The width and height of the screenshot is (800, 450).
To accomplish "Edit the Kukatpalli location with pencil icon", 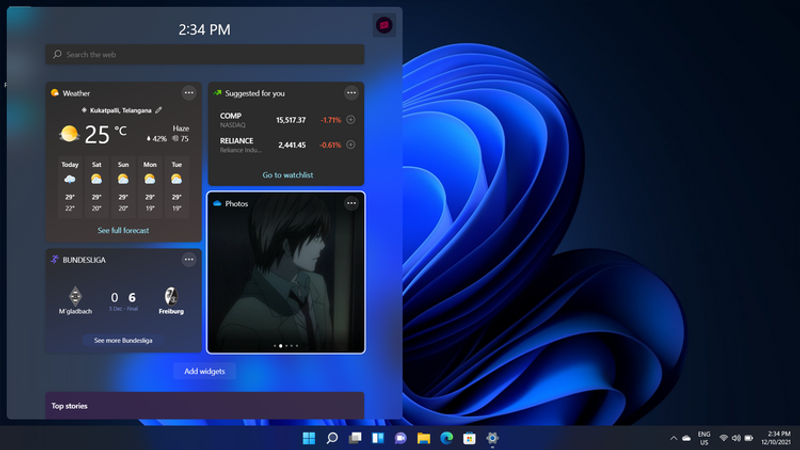I will (x=159, y=110).
